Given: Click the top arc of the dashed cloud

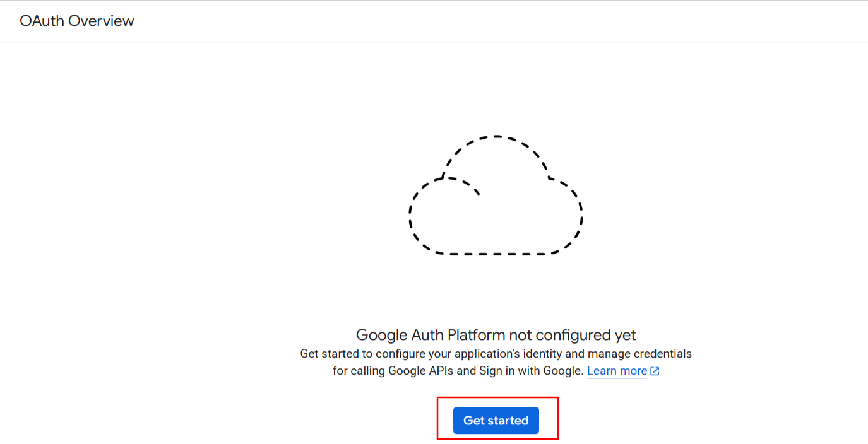Looking at the screenshot, I should [x=497, y=136].
